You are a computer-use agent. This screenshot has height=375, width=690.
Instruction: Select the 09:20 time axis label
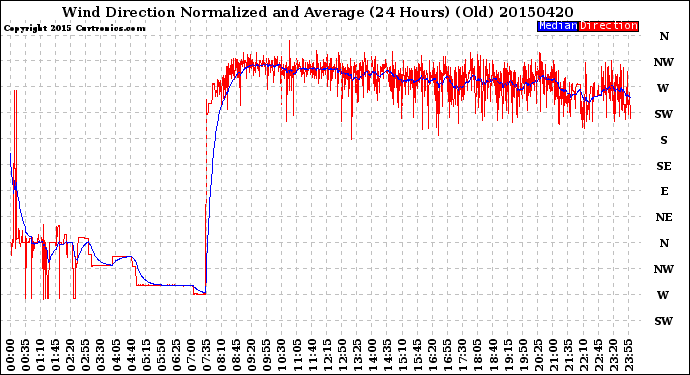(x=252, y=355)
